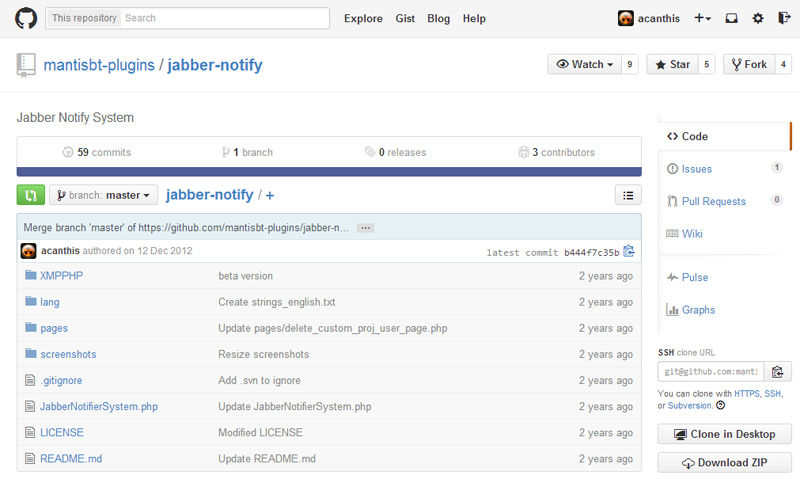Image resolution: width=800 pixels, height=479 pixels.
Task: Click acanthis avatar in header
Action: [626, 18]
